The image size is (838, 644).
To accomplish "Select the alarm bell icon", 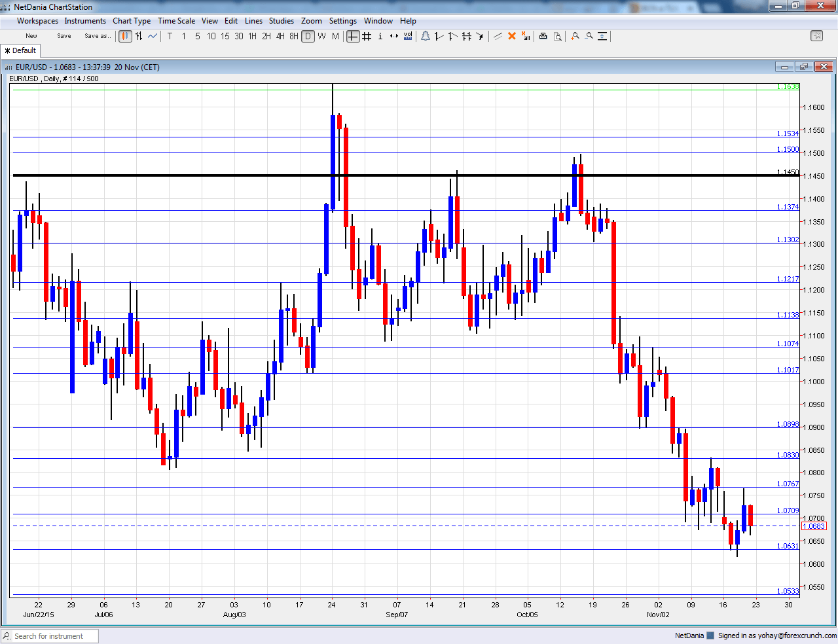I will point(426,36).
